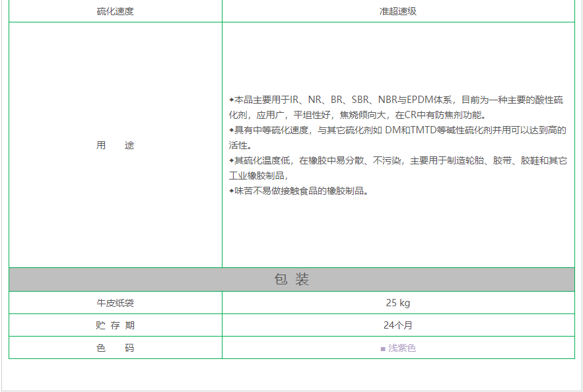Click the 包 装 section header
Image resolution: width=583 pixels, height=392 pixels.
pyautogui.click(x=292, y=279)
